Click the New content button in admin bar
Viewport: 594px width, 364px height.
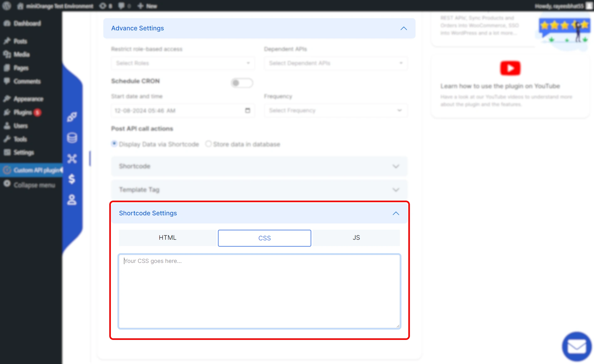[x=147, y=6]
